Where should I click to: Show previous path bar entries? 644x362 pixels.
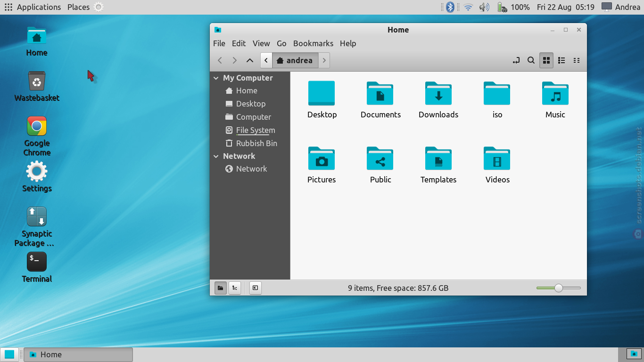click(266, 60)
